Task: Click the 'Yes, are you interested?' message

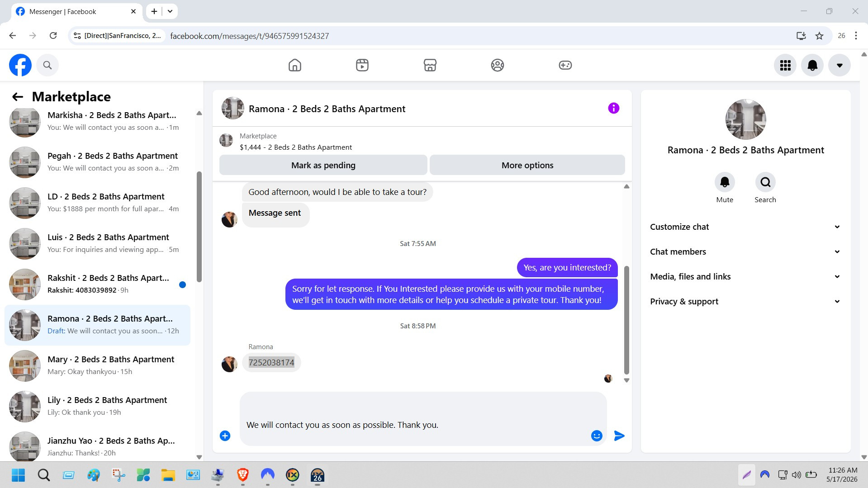Action: [x=567, y=268]
